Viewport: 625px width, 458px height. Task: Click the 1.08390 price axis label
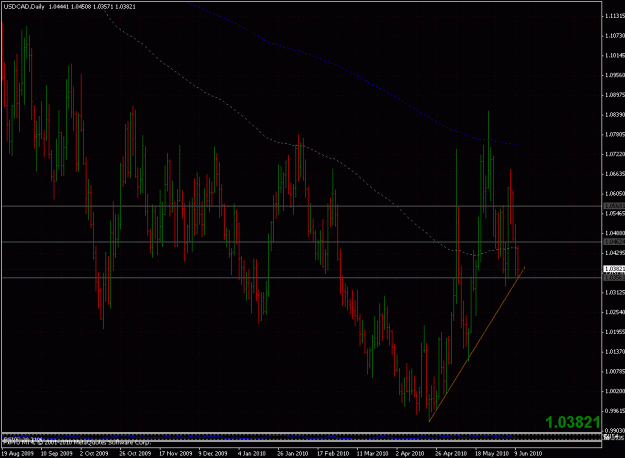614,115
